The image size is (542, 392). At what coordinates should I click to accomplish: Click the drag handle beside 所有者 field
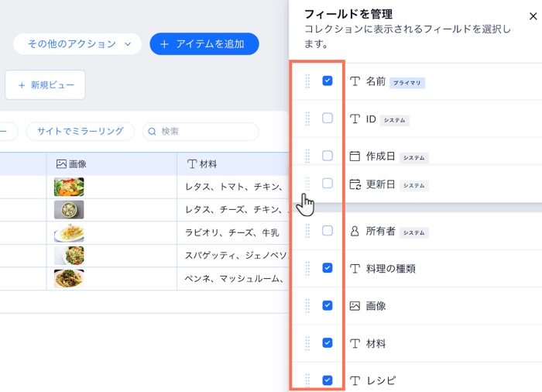click(x=307, y=231)
